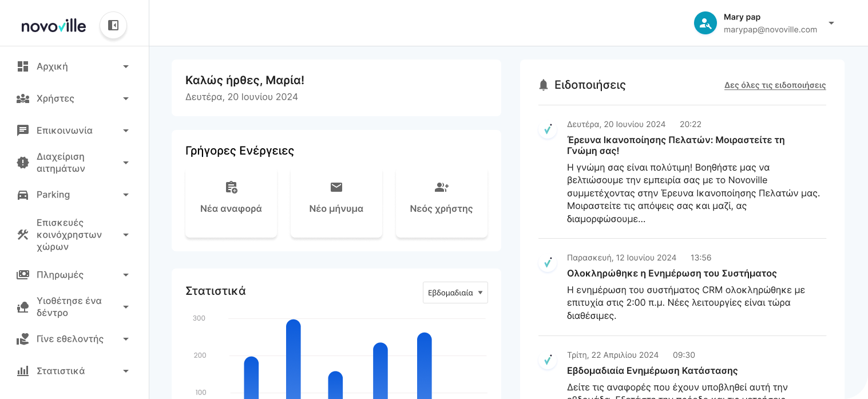Expand the Διαχείριση αιτημάτων menu arrow
This screenshot has height=399, width=868.
(126, 163)
